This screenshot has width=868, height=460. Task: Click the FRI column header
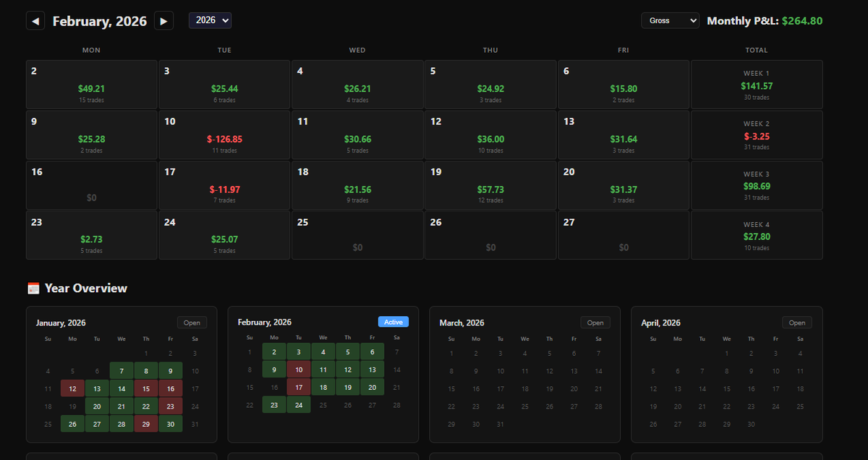624,50
